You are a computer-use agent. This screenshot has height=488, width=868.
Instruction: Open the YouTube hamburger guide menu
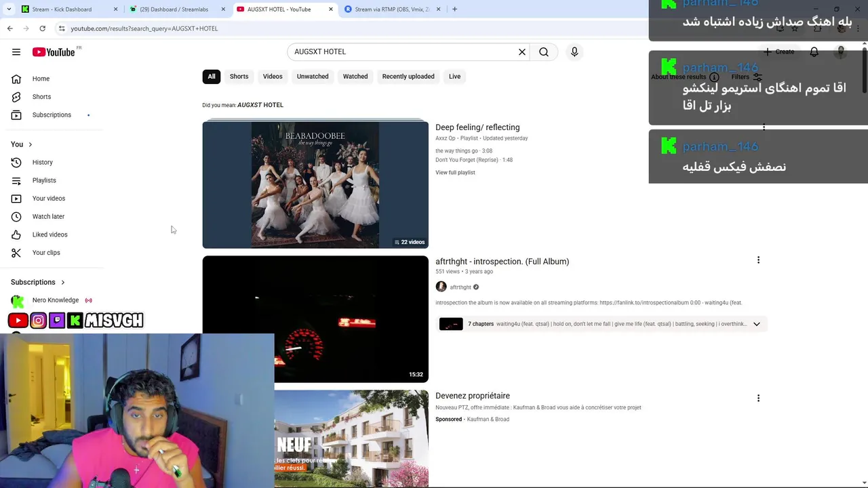pyautogui.click(x=16, y=52)
